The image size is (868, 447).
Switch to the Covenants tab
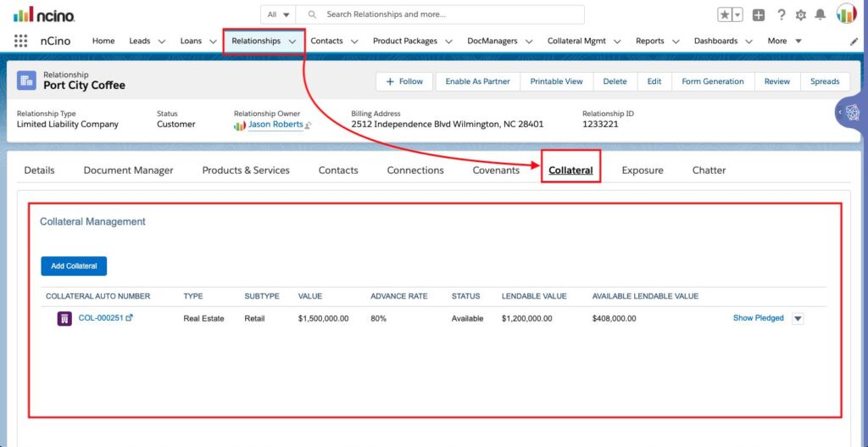click(496, 170)
